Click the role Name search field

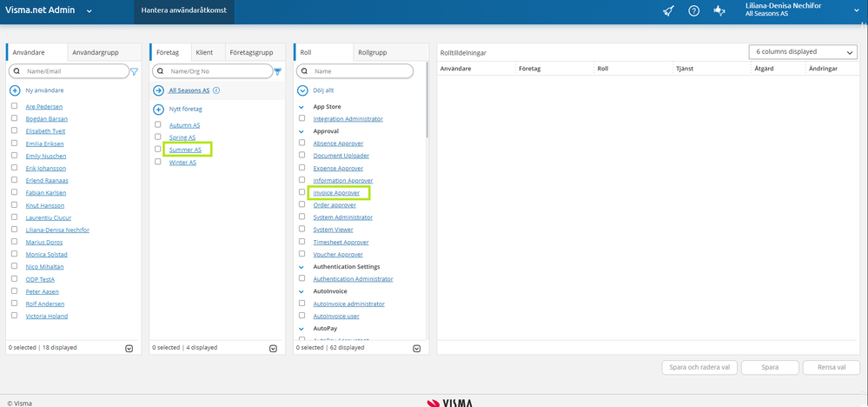(x=354, y=71)
